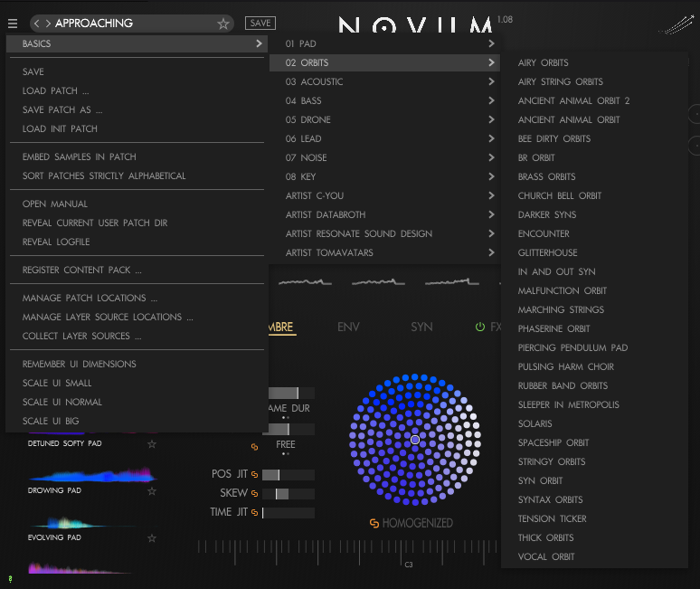The image size is (700, 589).
Task: Open Manual from the menu
Action: [x=137, y=204]
